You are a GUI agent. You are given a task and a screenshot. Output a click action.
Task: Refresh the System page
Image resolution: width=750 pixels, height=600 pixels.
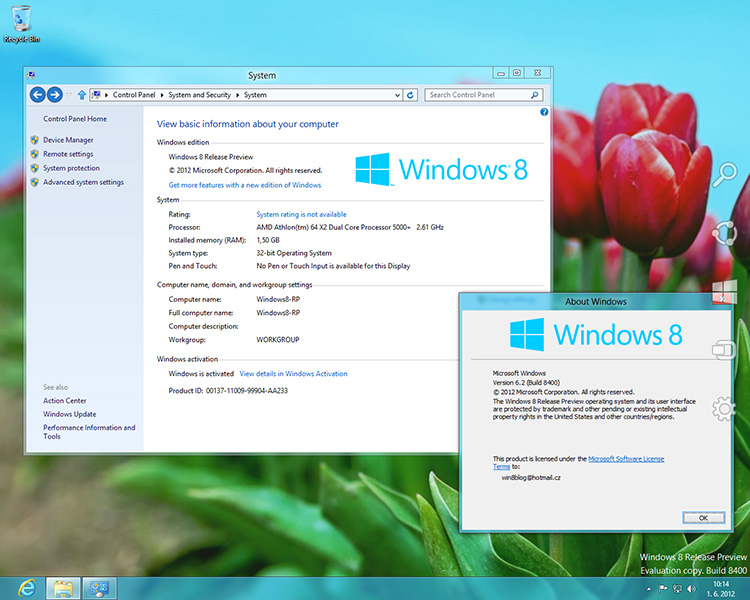click(x=410, y=95)
